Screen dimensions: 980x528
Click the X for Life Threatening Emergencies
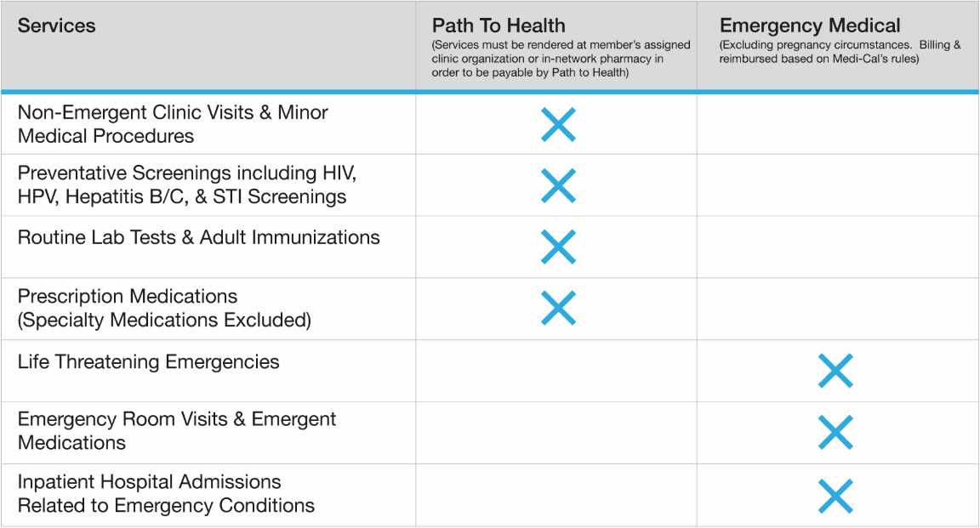tap(835, 371)
